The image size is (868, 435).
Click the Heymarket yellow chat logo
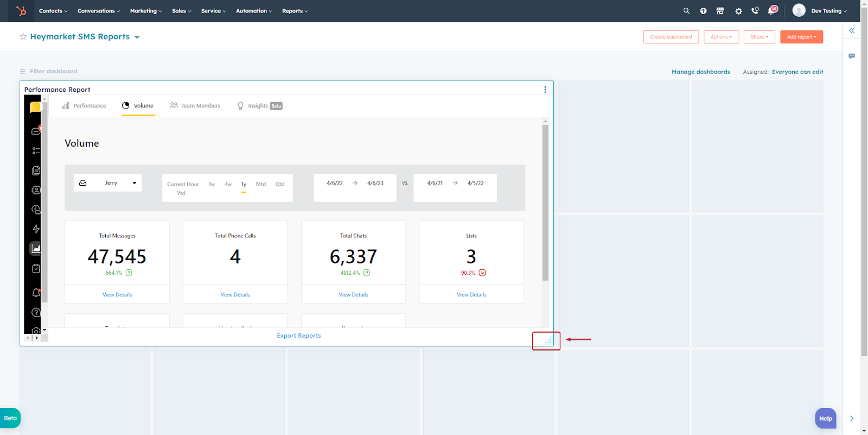point(35,108)
